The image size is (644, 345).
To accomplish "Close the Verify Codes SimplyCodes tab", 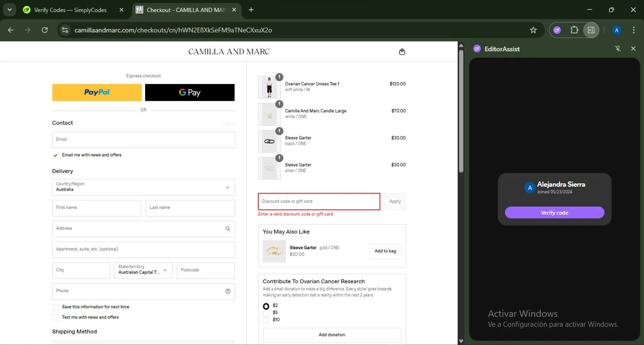I will click(122, 10).
